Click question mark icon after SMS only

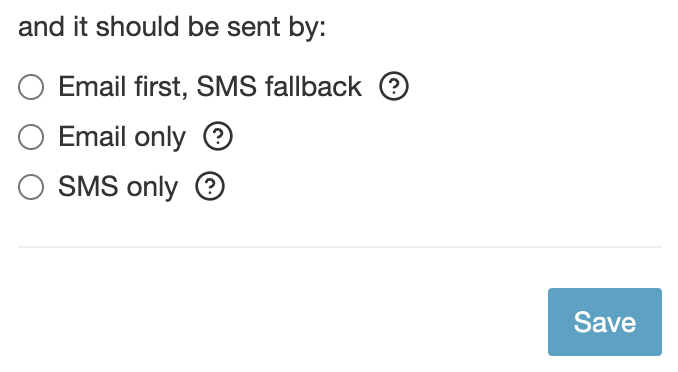210,186
